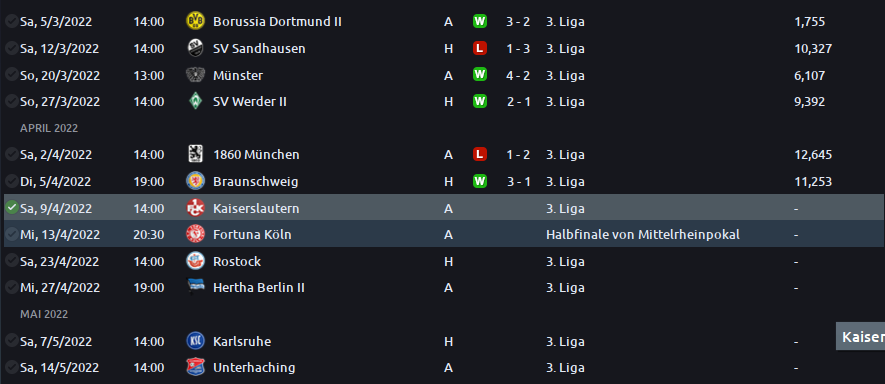885x384 pixels.
Task: Click the Fortuna Köln crest
Action: pyautogui.click(x=195, y=234)
